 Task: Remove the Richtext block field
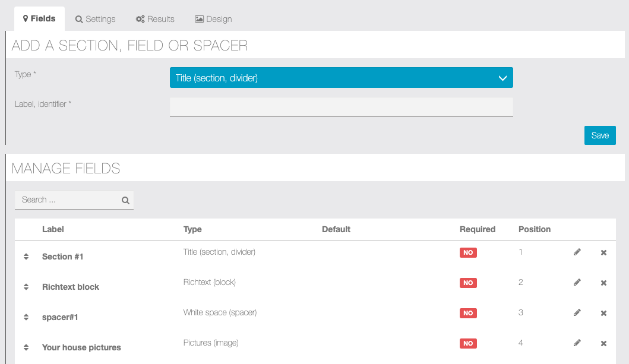click(x=603, y=283)
